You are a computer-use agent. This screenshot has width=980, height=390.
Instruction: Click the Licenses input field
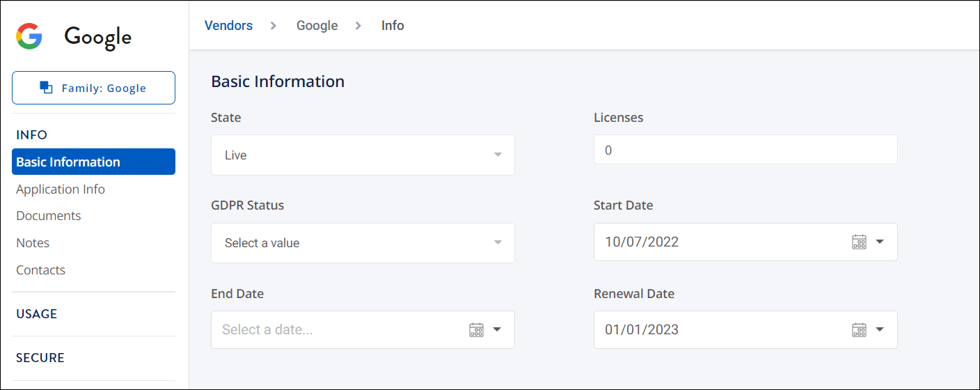coord(745,150)
